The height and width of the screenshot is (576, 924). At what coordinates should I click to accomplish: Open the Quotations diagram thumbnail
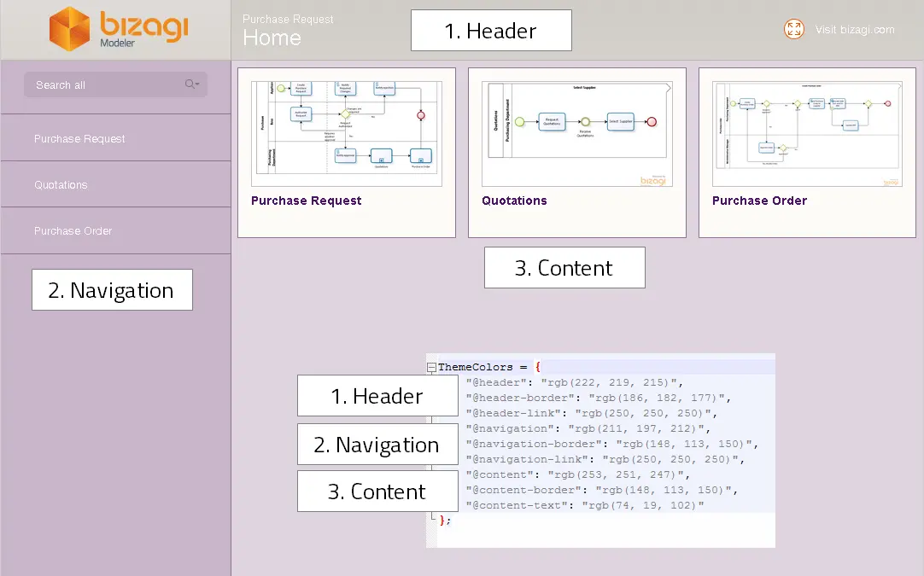tap(577, 134)
